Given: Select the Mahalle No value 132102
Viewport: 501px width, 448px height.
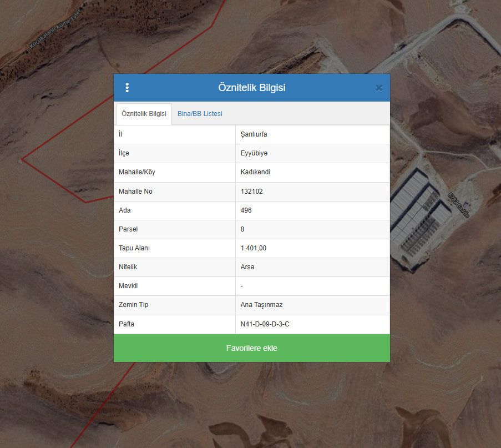Looking at the screenshot, I should tap(251, 192).
